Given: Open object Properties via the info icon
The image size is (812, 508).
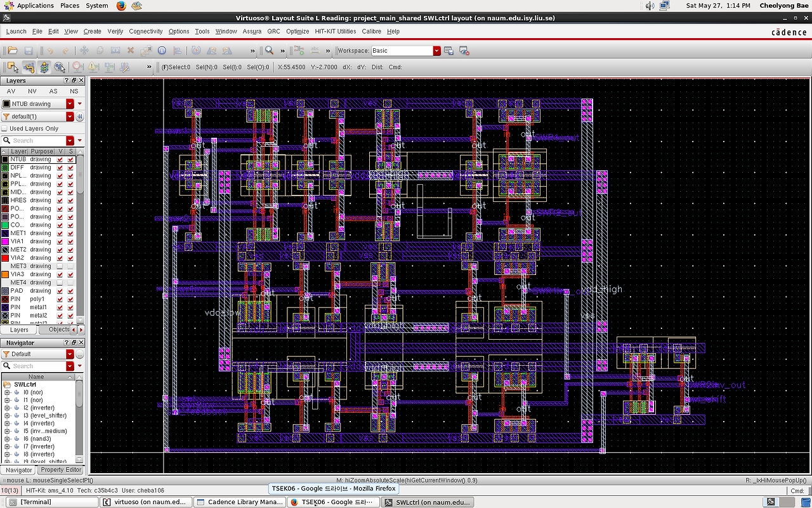Looking at the screenshot, I should point(162,50).
